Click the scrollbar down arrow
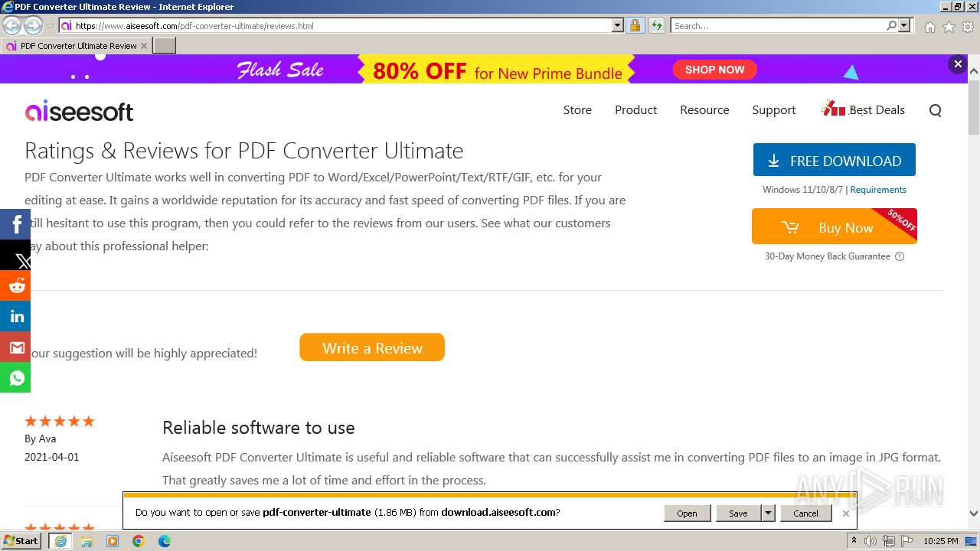Screen dimensions: 980x551 (974, 514)
